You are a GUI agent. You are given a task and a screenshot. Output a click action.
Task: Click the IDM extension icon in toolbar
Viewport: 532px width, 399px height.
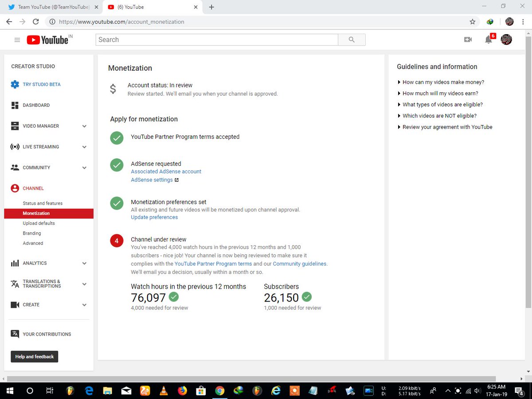(x=490, y=21)
